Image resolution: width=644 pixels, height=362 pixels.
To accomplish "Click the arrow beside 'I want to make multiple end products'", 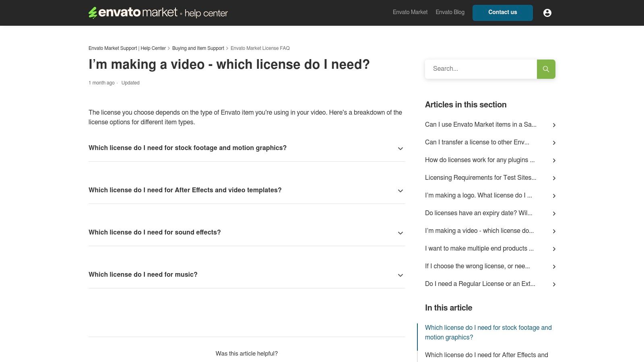I will tap(554, 249).
